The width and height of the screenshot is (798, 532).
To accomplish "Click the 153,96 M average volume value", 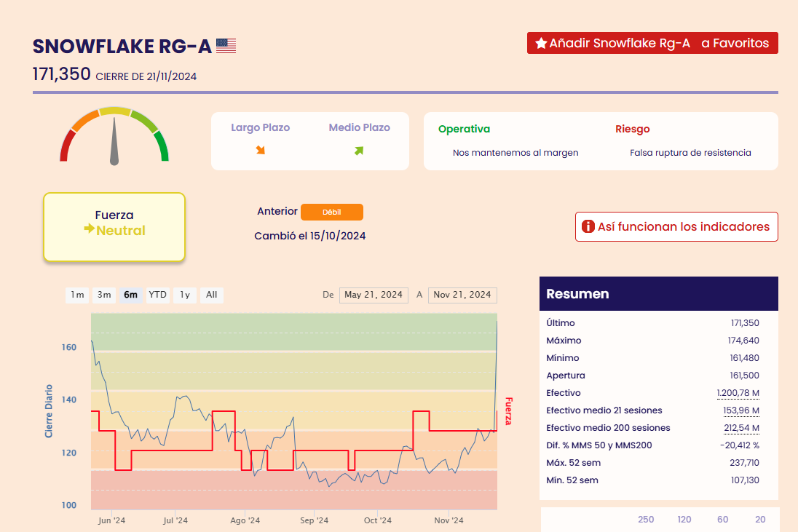I will [741, 410].
